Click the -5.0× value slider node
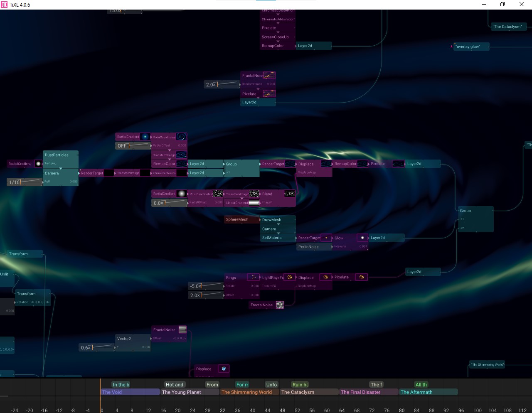This screenshot has width=532, height=413. click(206, 286)
